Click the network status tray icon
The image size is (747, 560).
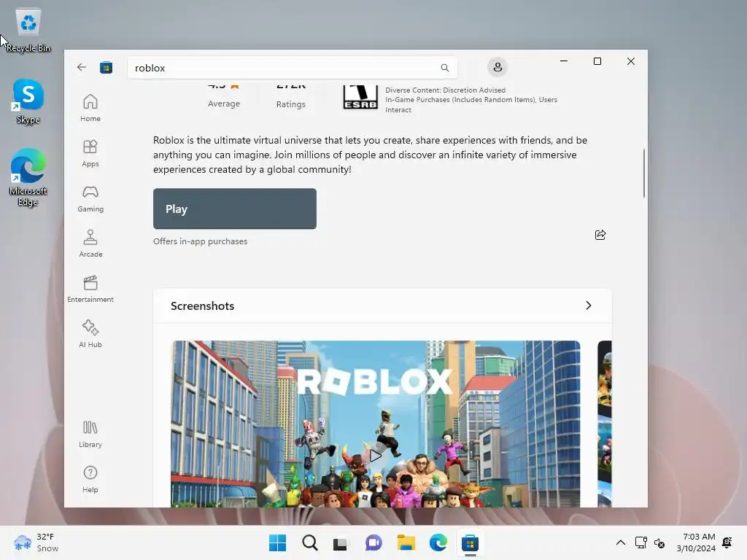[640, 542]
